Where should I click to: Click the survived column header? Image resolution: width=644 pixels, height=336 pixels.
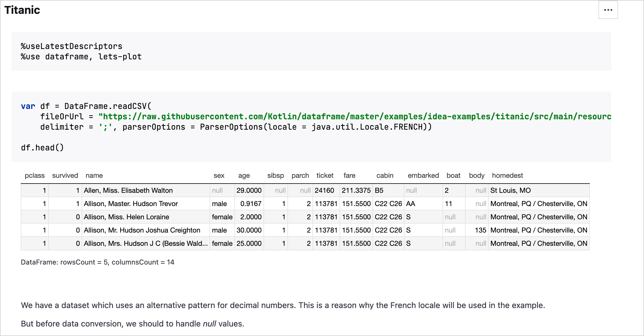point(65,175)
